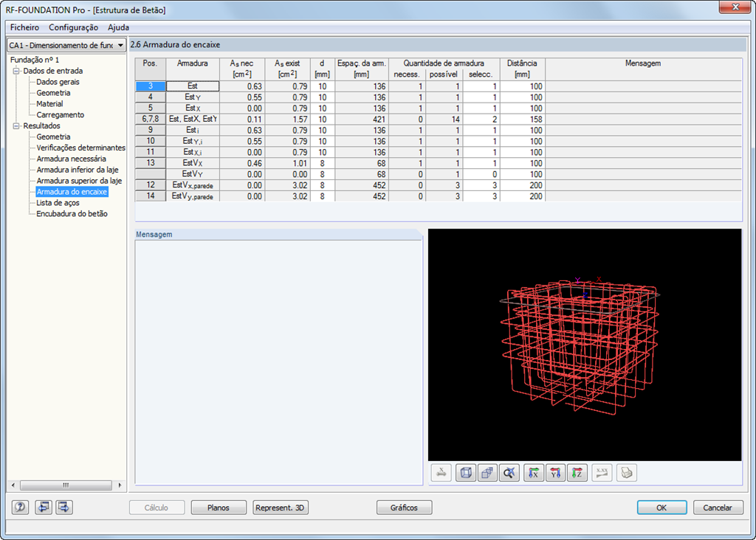Open Verificações determinantes tree item
The image size is (756, 540).
coord(80,148)
